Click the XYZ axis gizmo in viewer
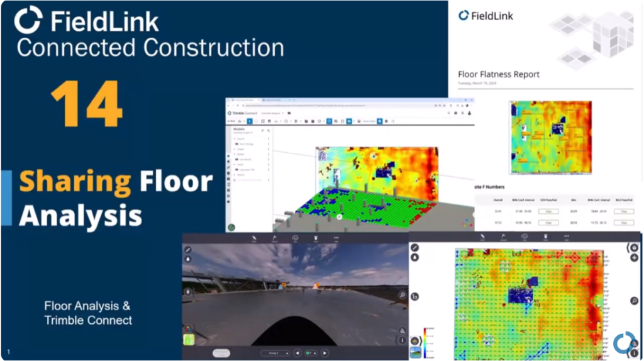The height and width of the screenshot is (361, 644). click(x=466, y=224)
